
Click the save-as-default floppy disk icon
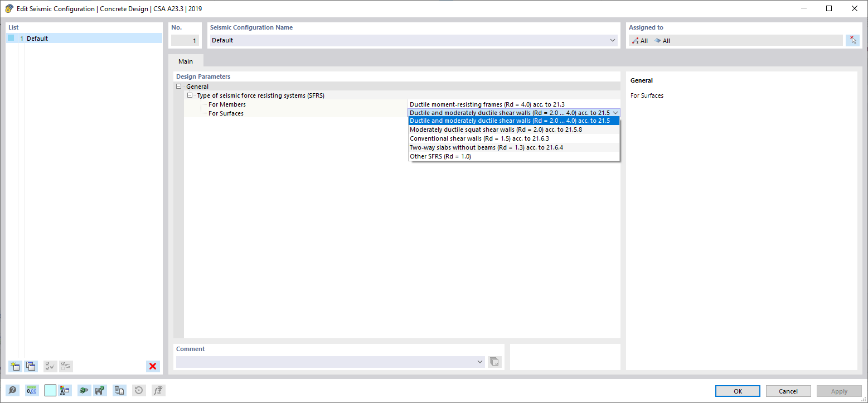click(x=100, y=391)
